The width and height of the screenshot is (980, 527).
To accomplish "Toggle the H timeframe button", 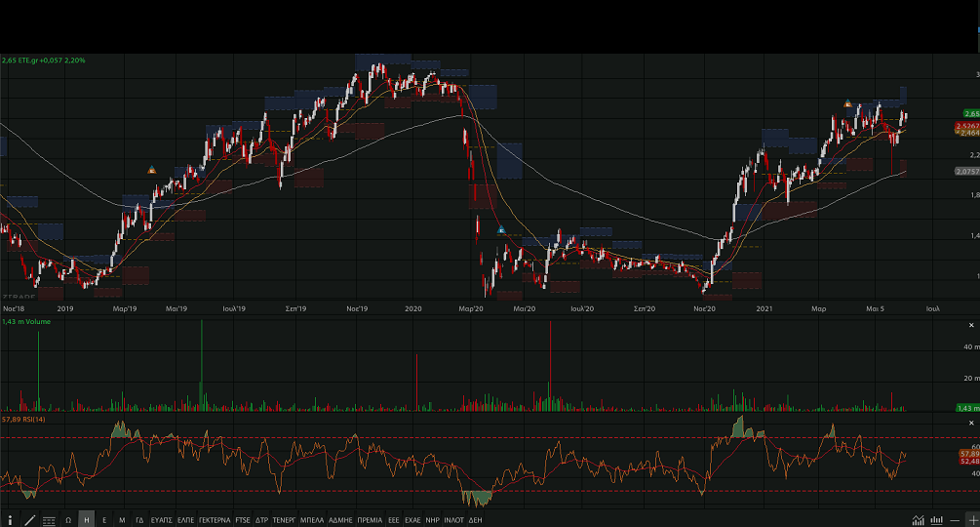I will (87, 520).
